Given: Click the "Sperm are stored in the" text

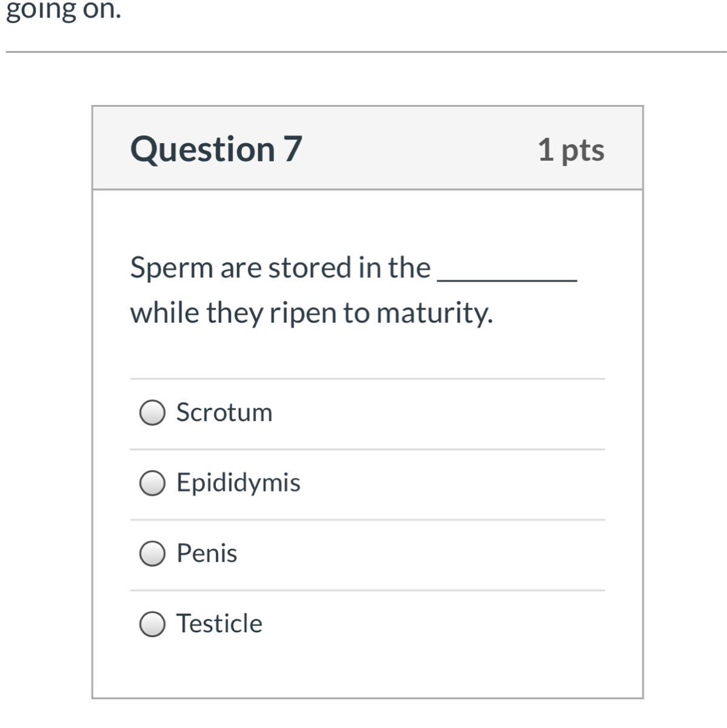Looking at the screenshot, I should (280, 268).
